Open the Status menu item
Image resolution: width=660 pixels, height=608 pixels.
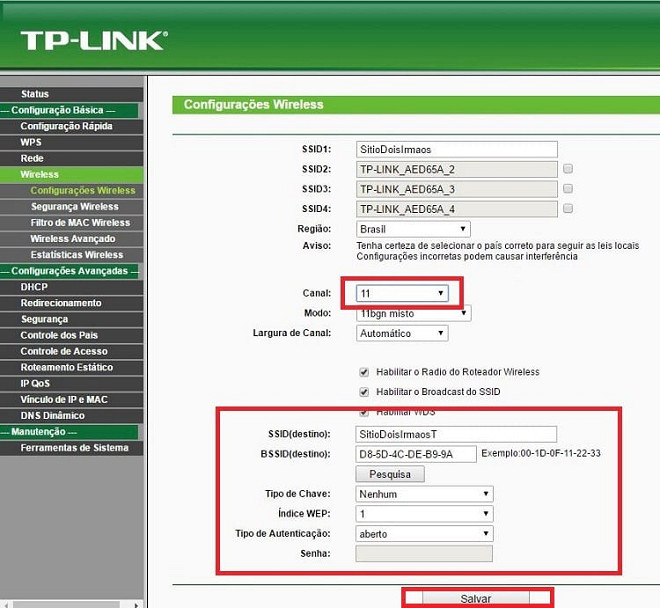(35, 94)
